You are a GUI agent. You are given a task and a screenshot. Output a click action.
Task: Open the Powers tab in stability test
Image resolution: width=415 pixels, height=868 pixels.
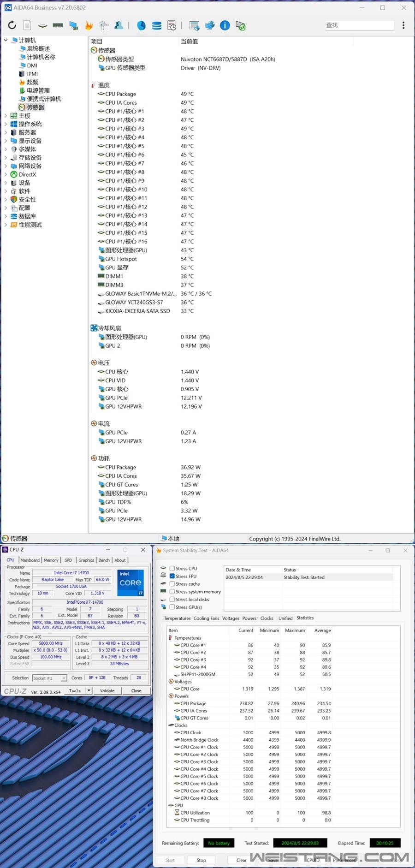(x=249, y=618)
